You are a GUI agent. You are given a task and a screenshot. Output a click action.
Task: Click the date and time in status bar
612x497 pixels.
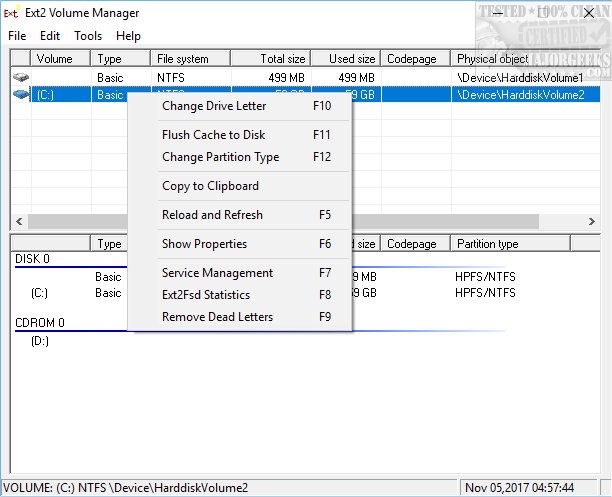click(519, 488)
